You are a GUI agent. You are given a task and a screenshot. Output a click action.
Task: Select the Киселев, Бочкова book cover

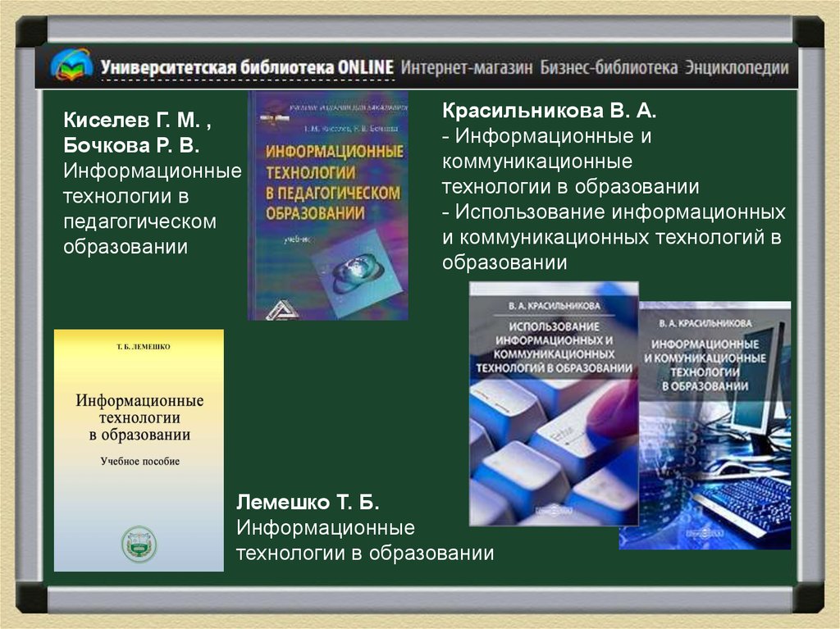click(x=328, y=206)
